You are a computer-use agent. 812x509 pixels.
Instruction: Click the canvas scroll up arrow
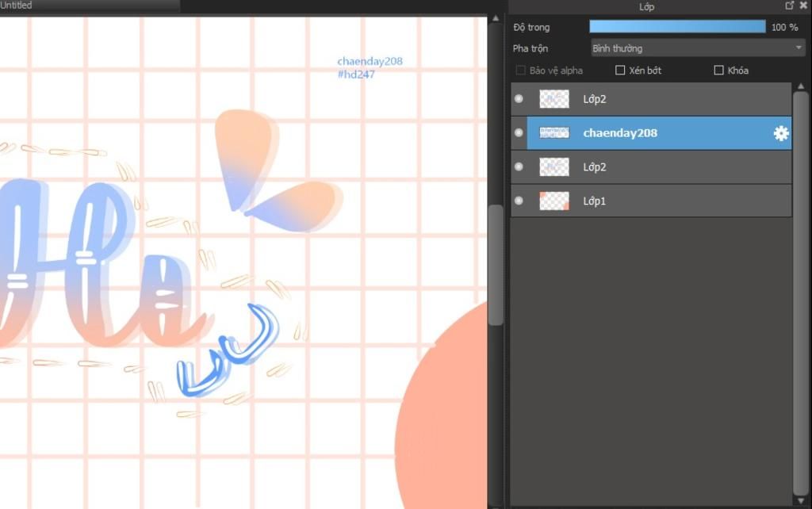496,18
